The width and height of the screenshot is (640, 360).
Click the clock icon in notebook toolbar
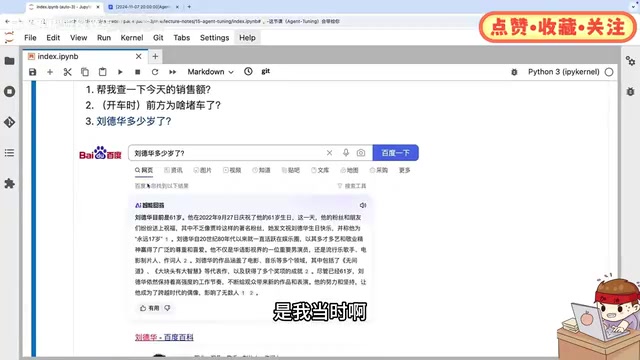tap(248, 71)
